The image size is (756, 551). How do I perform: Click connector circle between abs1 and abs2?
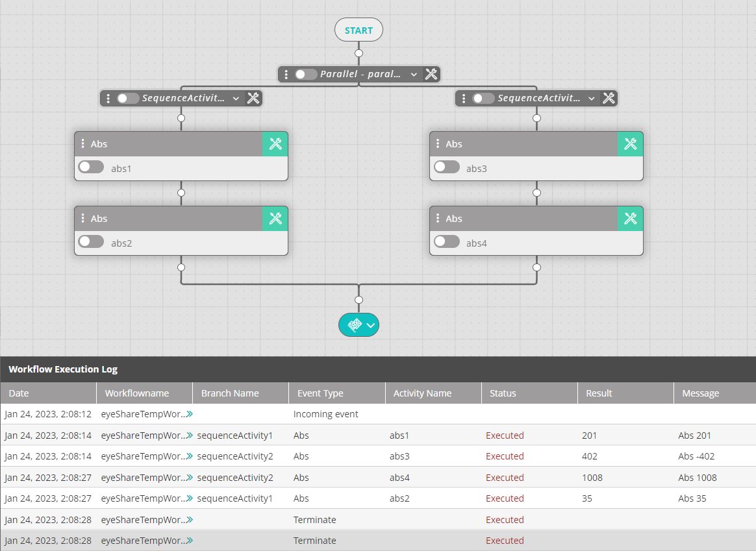click(181, 193)
